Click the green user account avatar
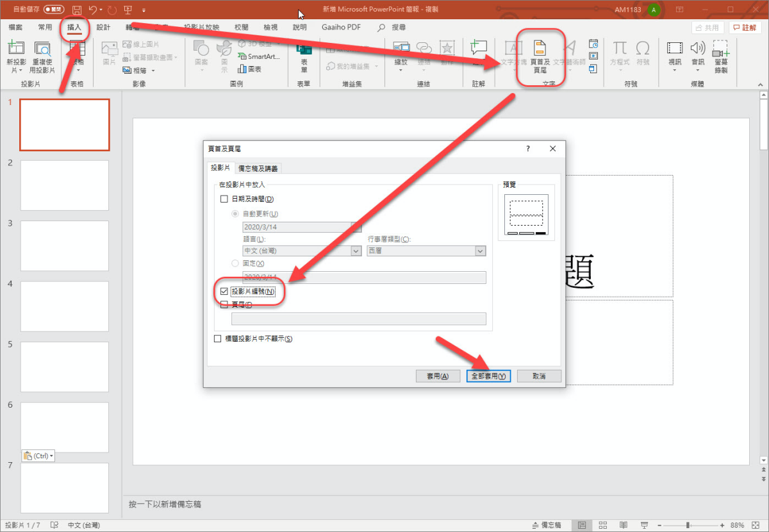Screen dimensions: 769x532 pyautogui.click(x=654, y=10)
